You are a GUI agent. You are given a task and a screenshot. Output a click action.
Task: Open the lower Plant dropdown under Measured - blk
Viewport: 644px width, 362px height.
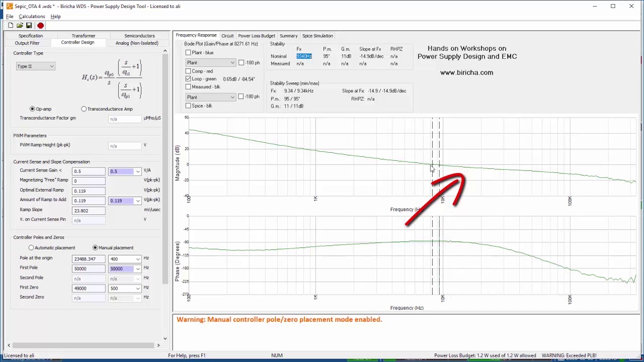[210, 97]
